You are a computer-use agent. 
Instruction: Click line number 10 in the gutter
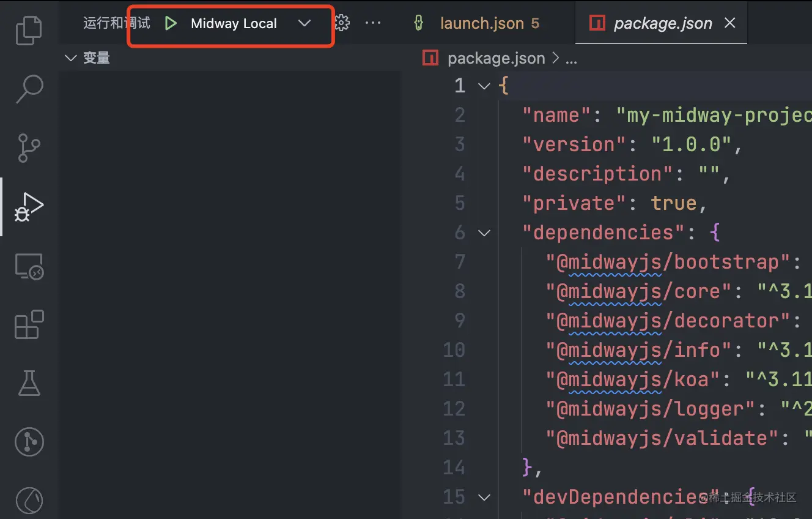pyautogui.click(x=454, y=350)
